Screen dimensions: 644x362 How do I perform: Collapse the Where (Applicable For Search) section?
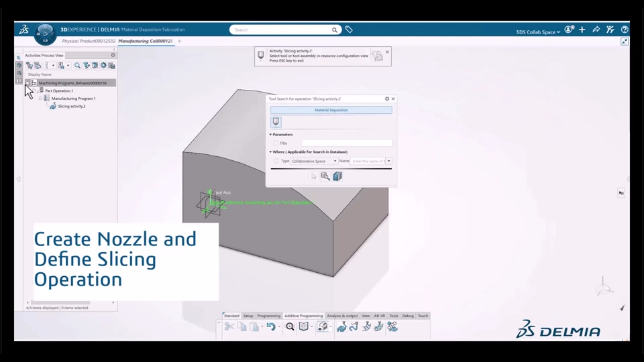(x=270, y=152)
